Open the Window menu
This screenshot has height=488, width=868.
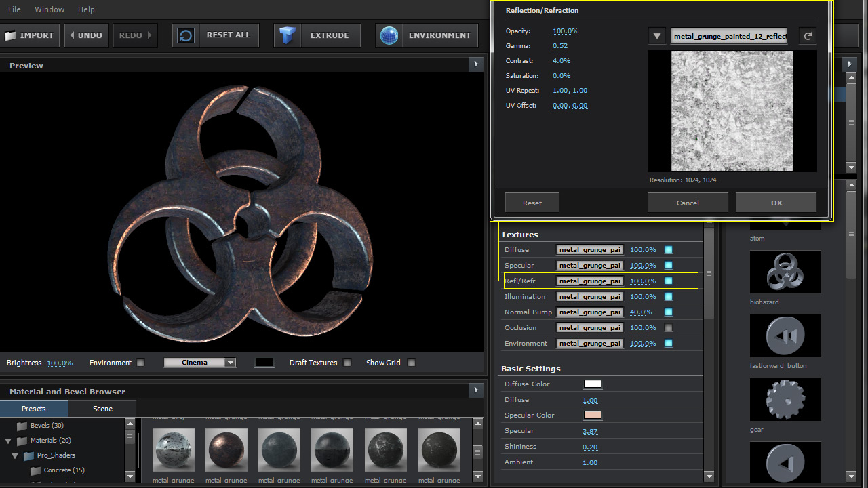click(x=49, y=9)
